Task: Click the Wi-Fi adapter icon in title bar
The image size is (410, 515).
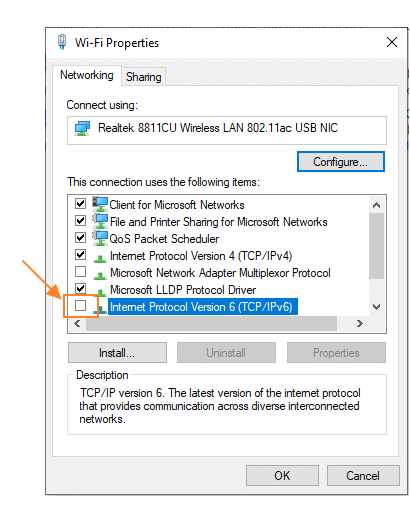Action: [62, 42]
